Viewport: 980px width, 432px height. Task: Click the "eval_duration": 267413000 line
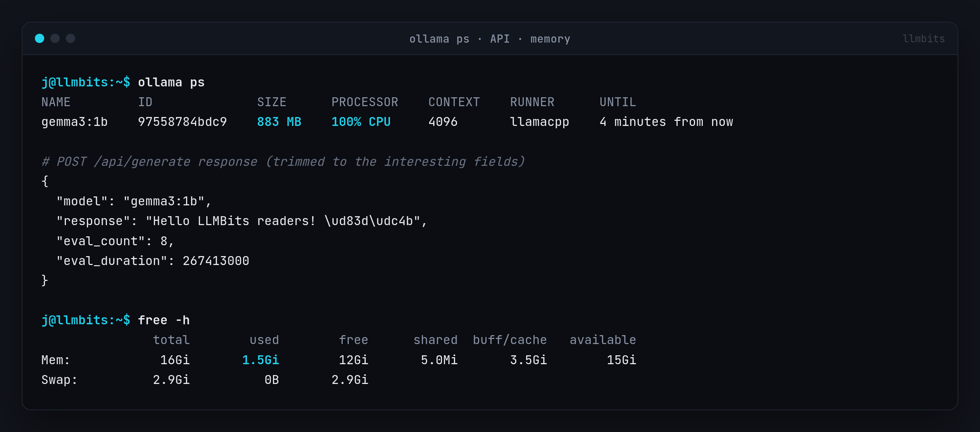tap(153, 261)
